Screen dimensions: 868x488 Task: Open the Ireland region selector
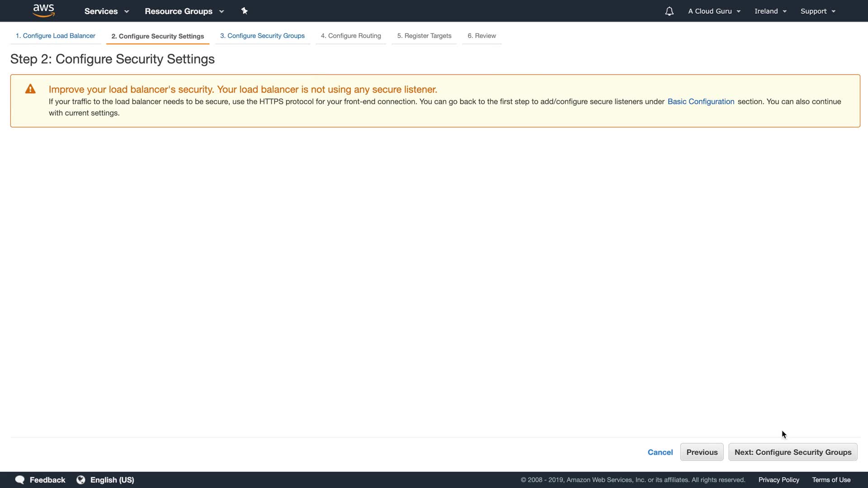[770, 11]
